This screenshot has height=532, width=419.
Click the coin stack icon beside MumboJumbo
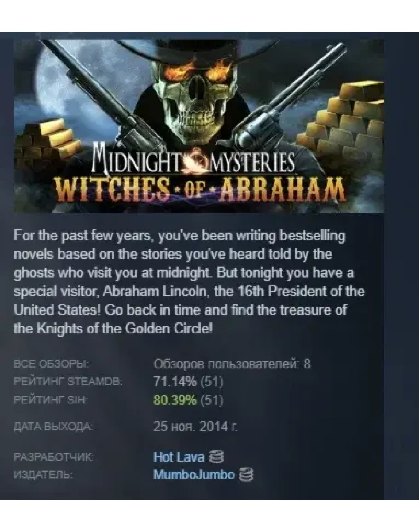[x=246, y=474]
